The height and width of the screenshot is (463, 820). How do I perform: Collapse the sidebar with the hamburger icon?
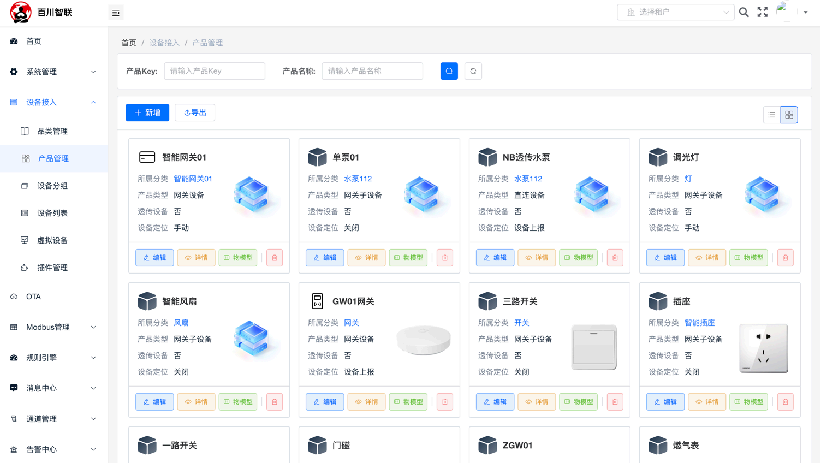(116, 12)
